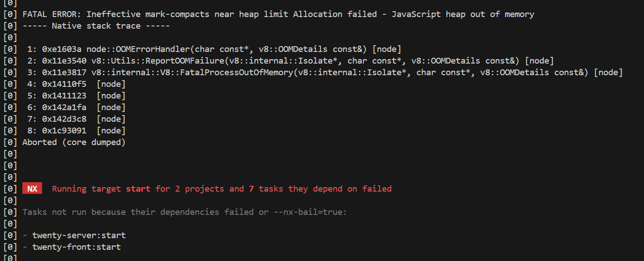Click the v8::Utils::ReportOOMFailure stack frame
The height and width of the screenshot is (261, 644).
pos(290,61)
